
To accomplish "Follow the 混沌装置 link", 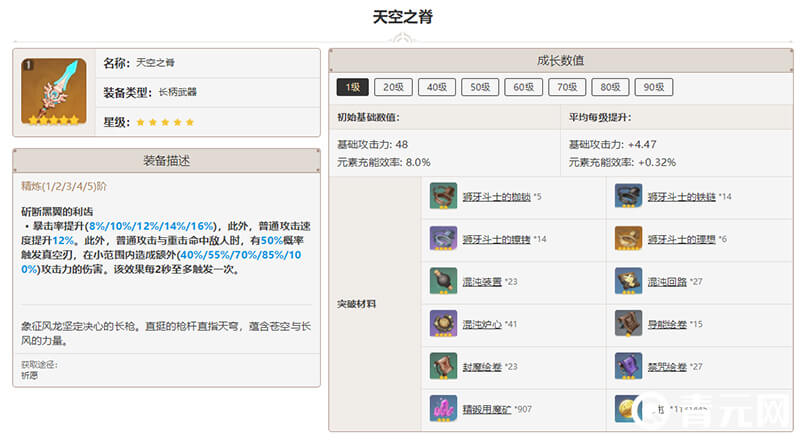I will pos(482,282).
